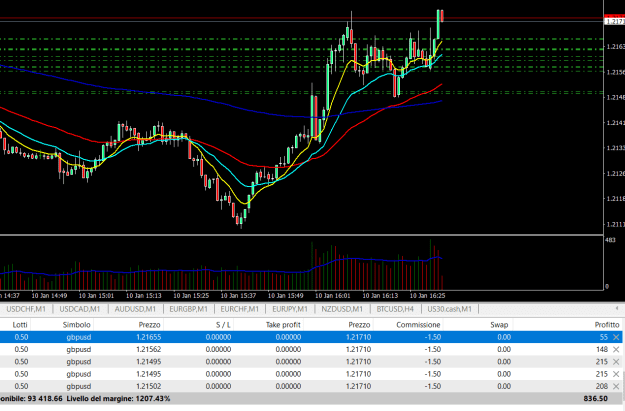Select the EURCHF,M1 chart tab
625x411 pixels.
click(x=240, y=309)
